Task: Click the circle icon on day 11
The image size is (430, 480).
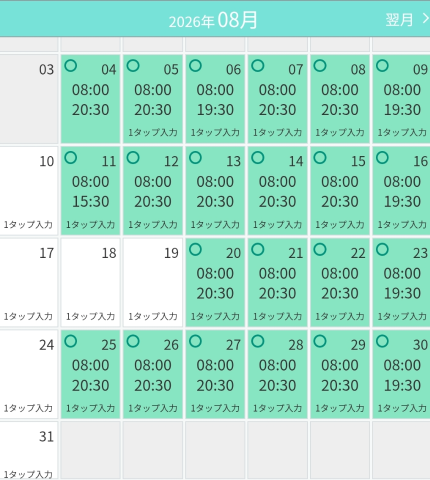Action: click(x=71, y=157)
